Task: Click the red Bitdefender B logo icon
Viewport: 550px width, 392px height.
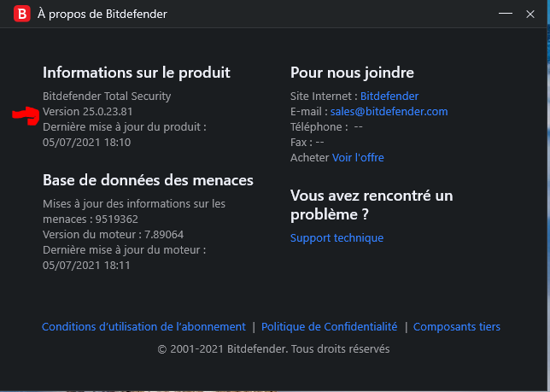Action: tap(21, 14)
